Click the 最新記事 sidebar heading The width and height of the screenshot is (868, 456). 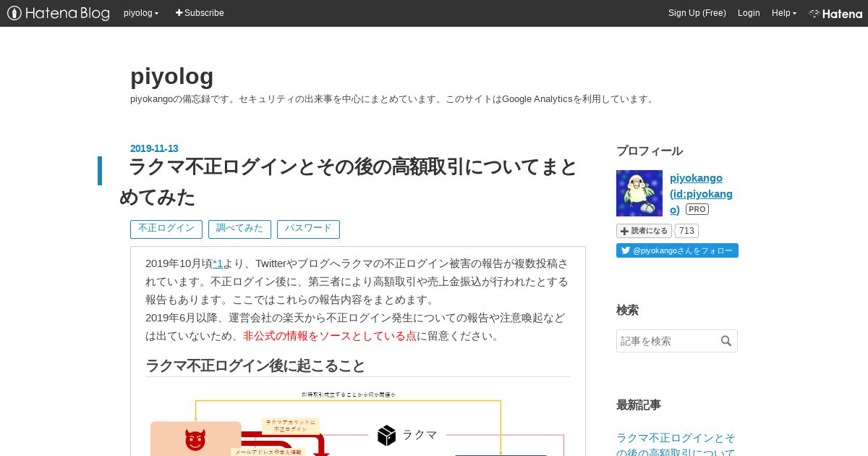(x=639, y=405)
